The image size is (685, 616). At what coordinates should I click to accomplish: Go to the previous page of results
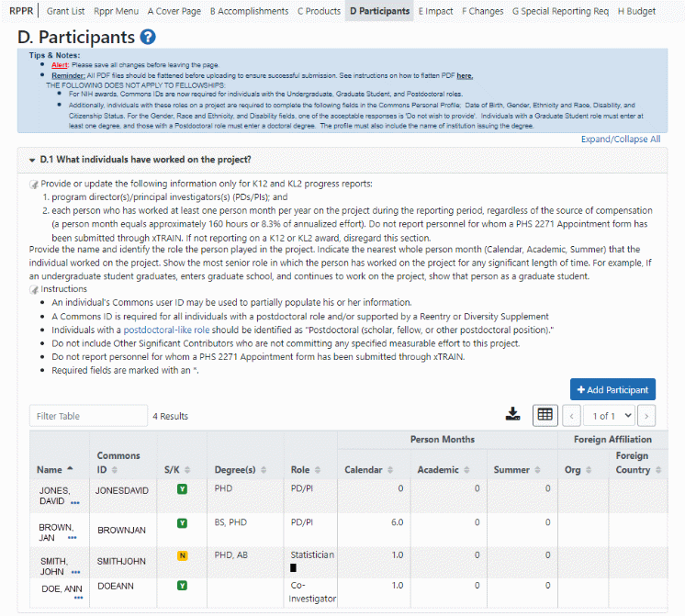pyautogui.click(x=571, y=416)
